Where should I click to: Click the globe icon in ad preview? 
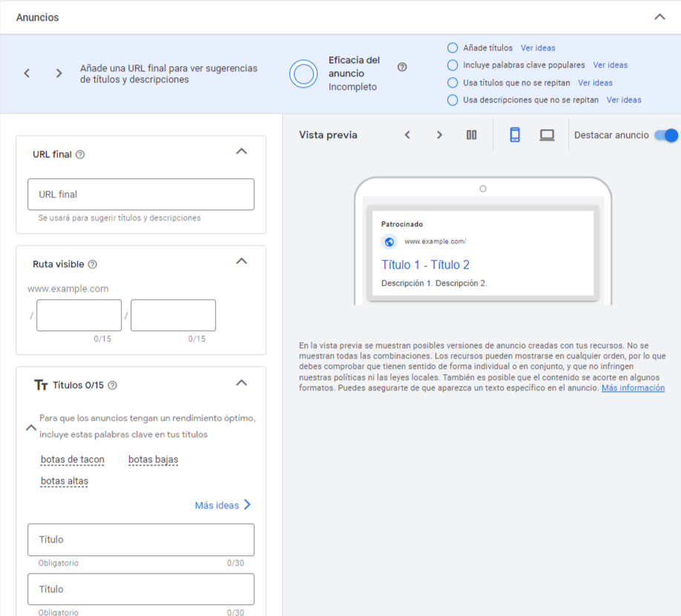tap(389, 241)
